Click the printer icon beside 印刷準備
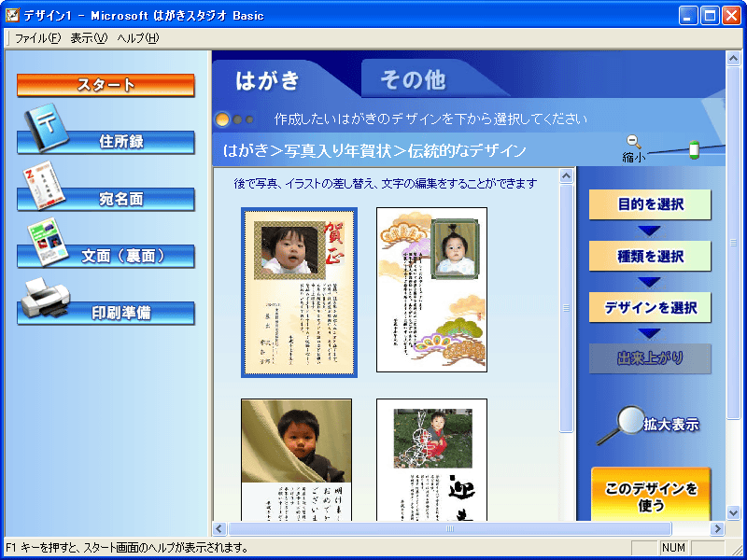 coord(42,299)
